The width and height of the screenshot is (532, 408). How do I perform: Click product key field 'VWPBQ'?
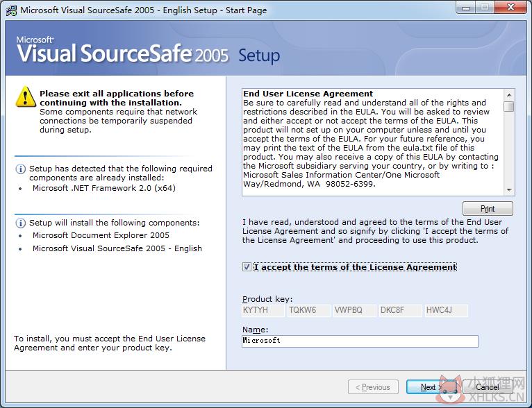click(355, 310)
